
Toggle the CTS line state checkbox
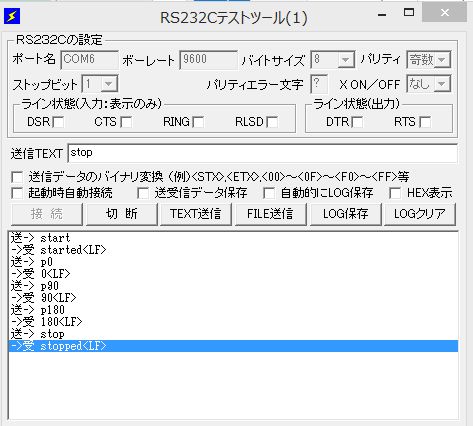pos(126,122)
